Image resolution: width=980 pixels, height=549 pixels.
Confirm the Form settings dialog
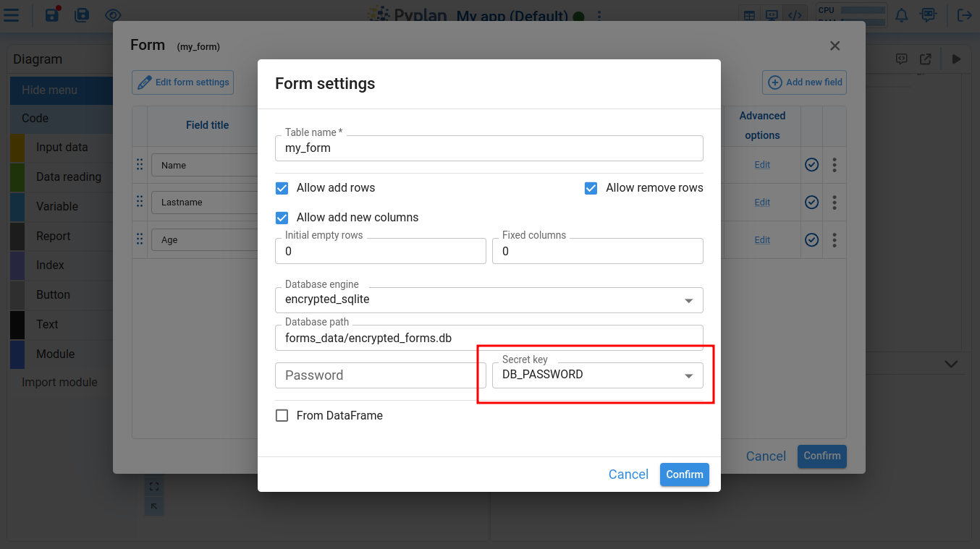click(x=684, y=474)
